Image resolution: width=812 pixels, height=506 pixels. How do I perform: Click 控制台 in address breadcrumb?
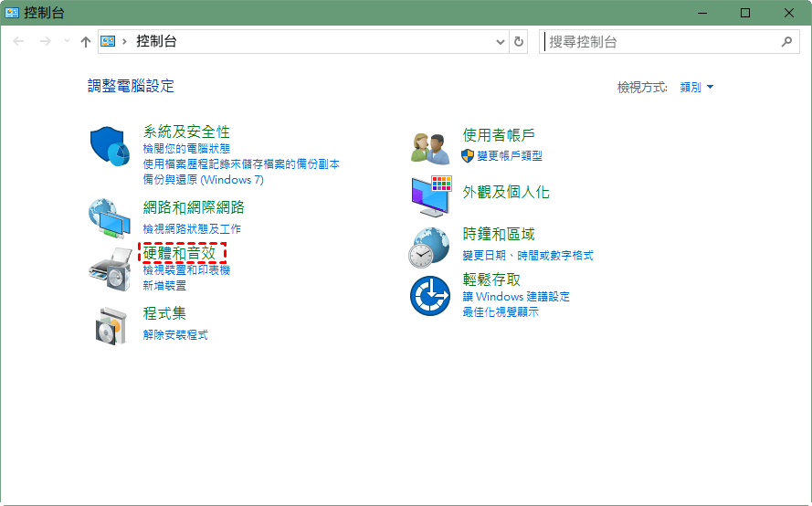[x=156, y=41]
